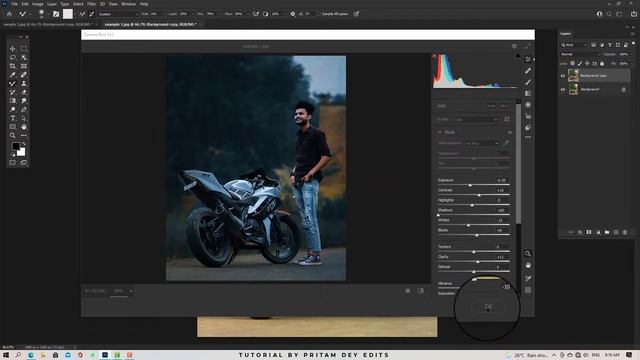Toggle Sample All Layers checkbox
Image resolution: width=640 pixels, height=360 pixels.
(x=319, y=14)
